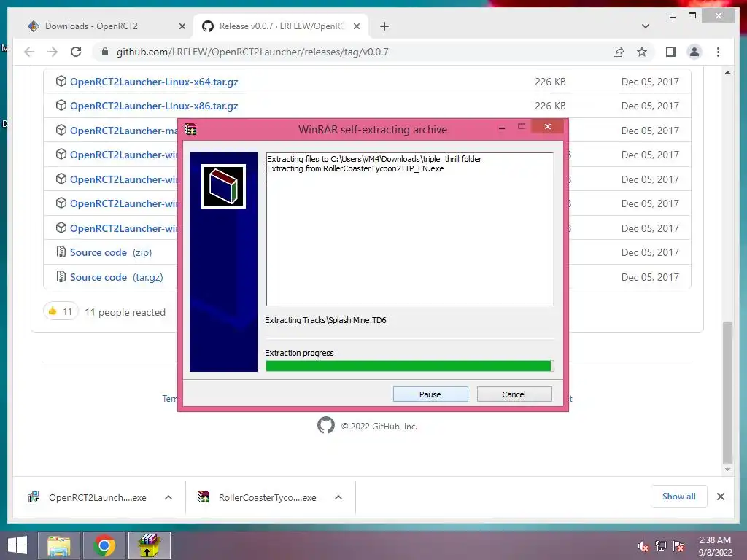
Task: Expand options for RollerCoasterTyco....exe download
Action: (338, 497)
